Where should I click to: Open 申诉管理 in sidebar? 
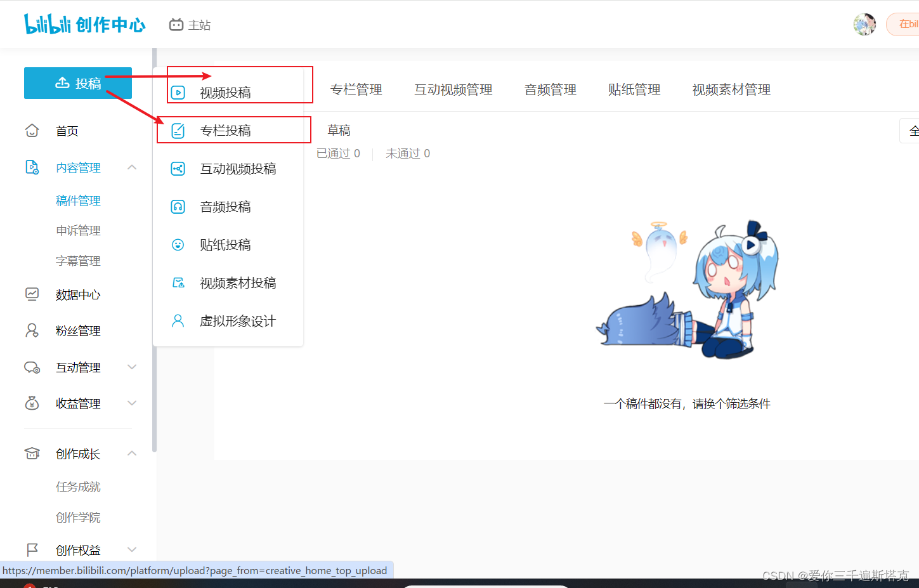point(78,230)
